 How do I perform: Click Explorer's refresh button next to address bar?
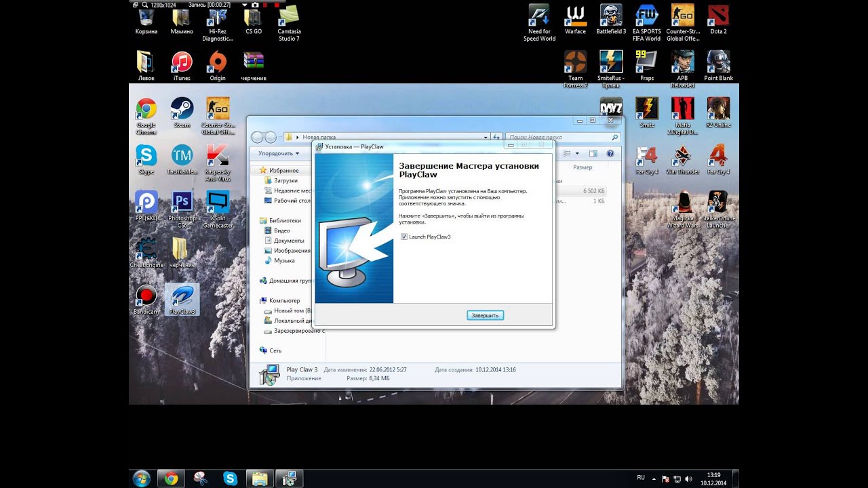(x=496, y=137)
